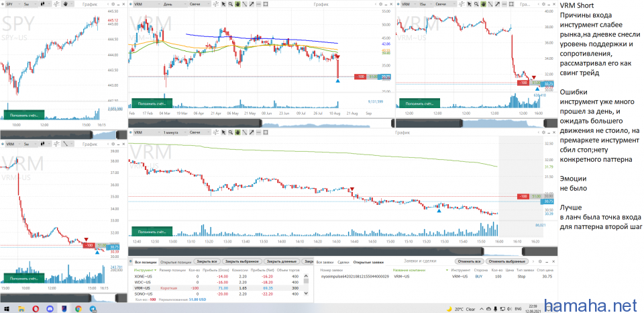644x313 pixels.
Task: Open settings gear of the VRM 5м chart
Action: pos(113,144)
